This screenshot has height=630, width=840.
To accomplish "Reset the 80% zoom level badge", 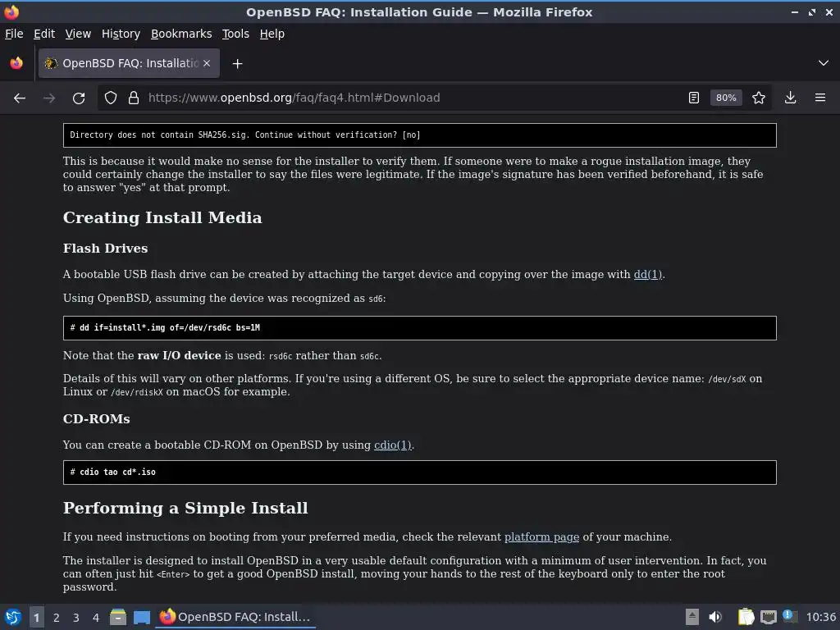I will pyautogui.click(x=726, y=98).
